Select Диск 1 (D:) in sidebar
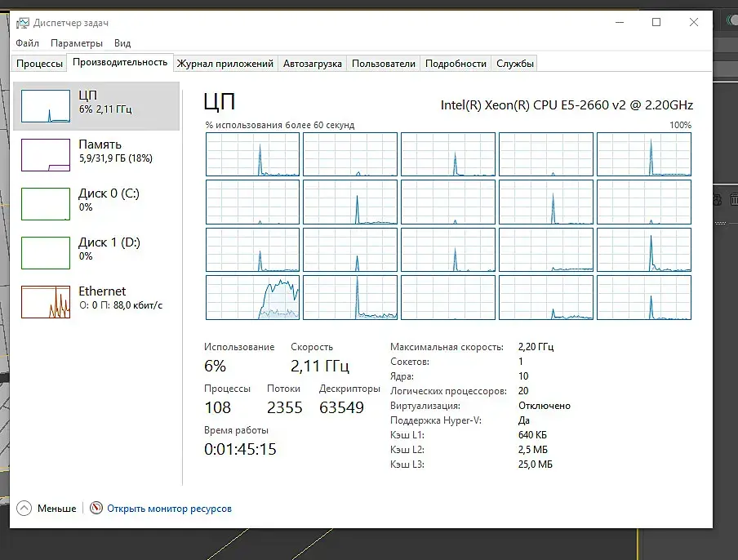This screenshot has height=560, width=738. tap(96, 253)
